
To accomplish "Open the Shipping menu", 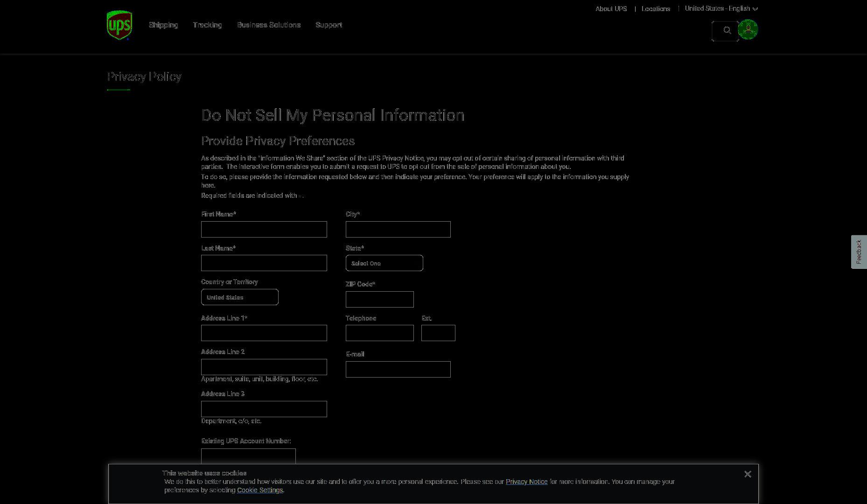I will pos(163,25).
